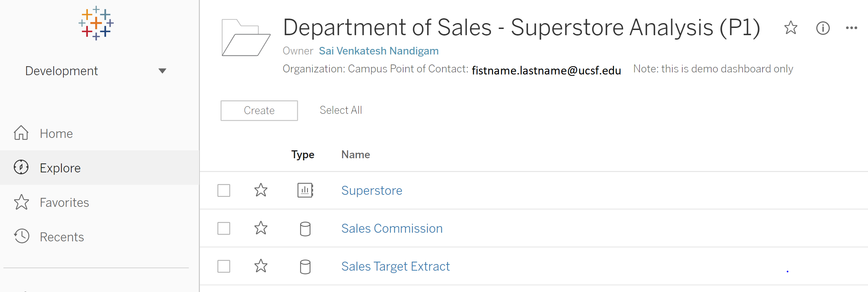868x292 pixels.
Task: Favorite the project with header star
Action: 791,28
